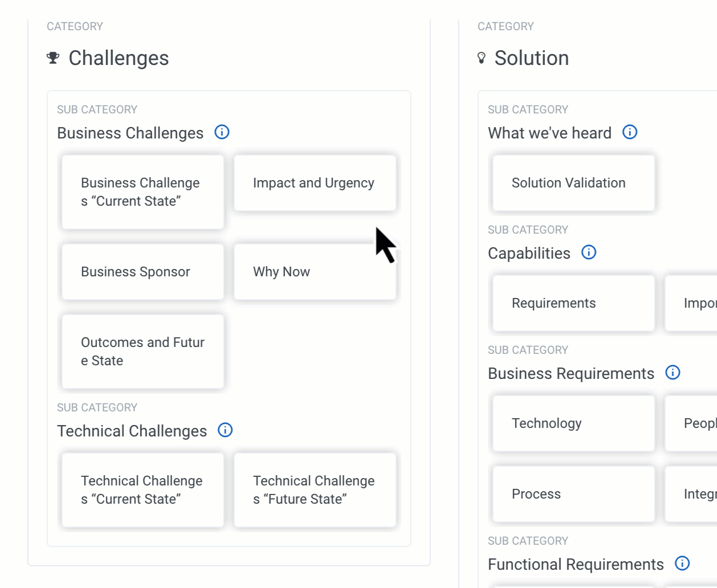Select Technical Challenges "Current State" card
This screenshot has width=717, height=588.
(142, 490)
